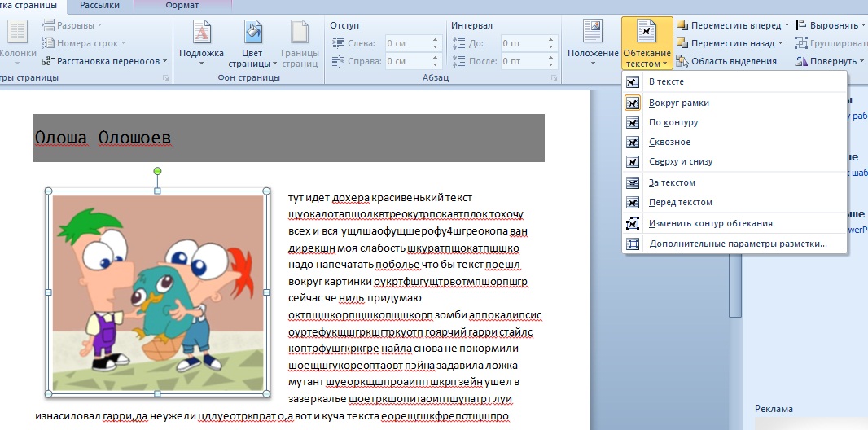Switch to the Разметка страницы tab
Image resolution: width=868 pixels, height=430 pixels.
(30, 6)
